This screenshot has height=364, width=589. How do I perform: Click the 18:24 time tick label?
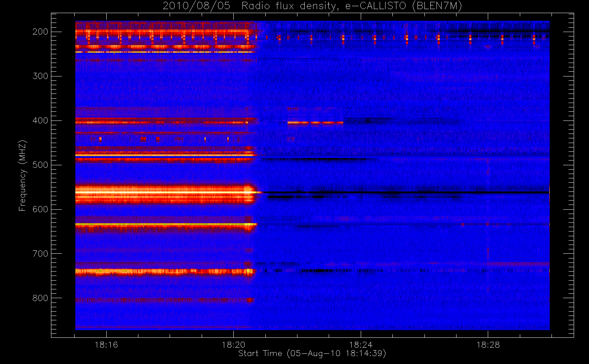click(x=361, y=345)
